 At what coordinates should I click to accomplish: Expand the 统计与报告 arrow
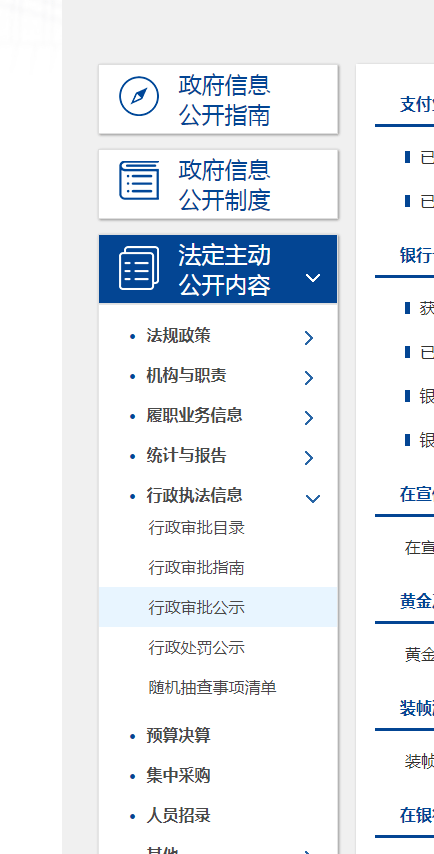[309, 458]
